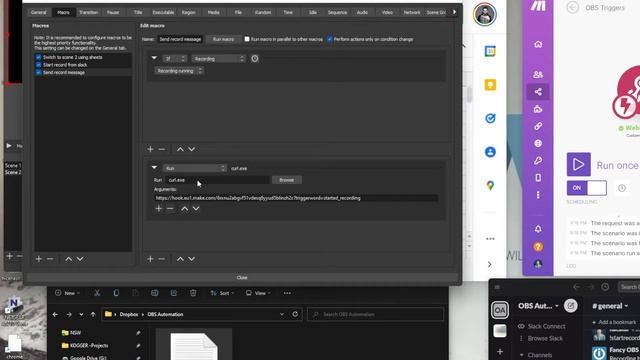Toggle the scenario ON switch in Make
Viewport: 640px width, 360px height.
(x=587, y=188)
